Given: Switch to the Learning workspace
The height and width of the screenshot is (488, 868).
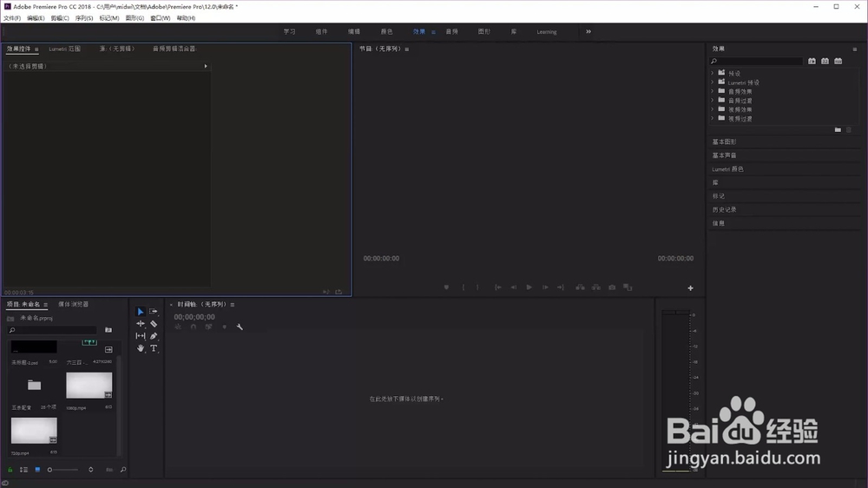Looking at the screenshot, I should pos(546,31).
